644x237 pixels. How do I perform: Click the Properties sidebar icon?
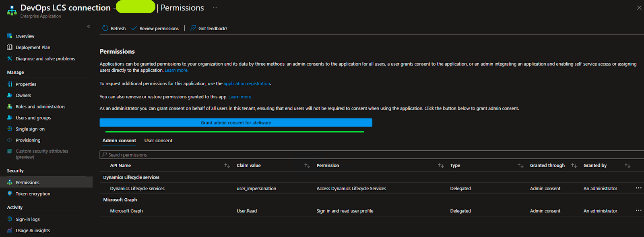10,84
